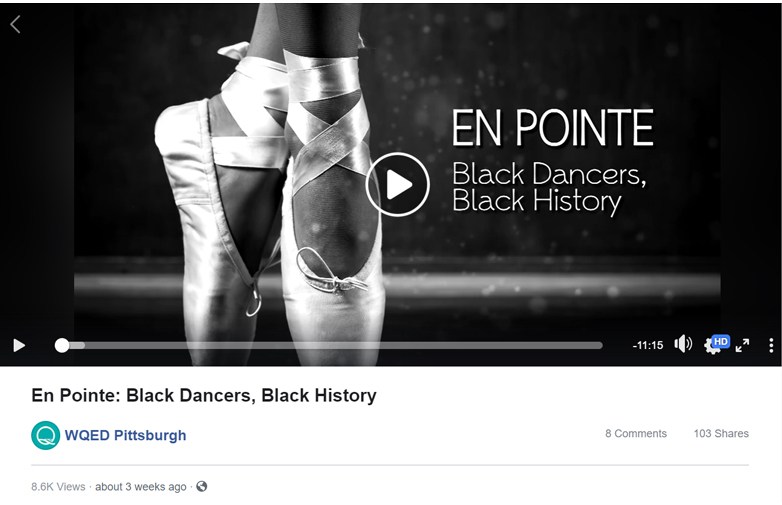Open the 103 Shares list
The width and height of the screenshot is (782, 505).
721,433
